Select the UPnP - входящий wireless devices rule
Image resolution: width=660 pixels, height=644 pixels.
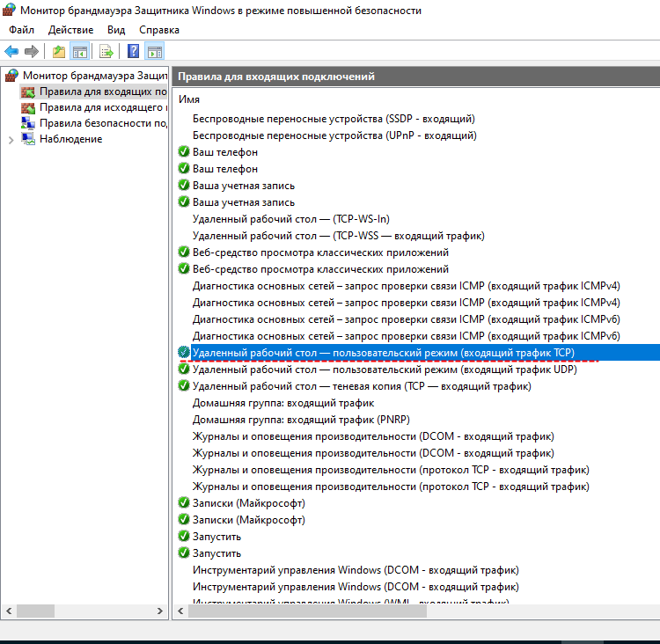(334, 135)
